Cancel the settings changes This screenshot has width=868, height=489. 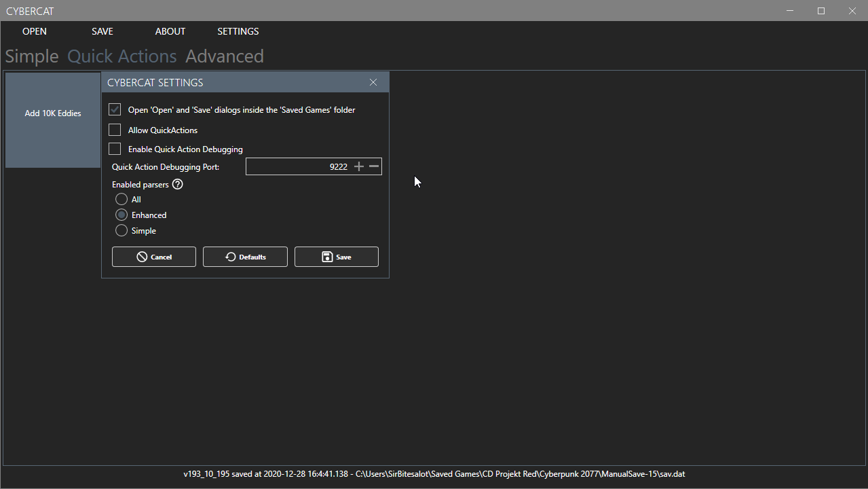coord(154,257)
